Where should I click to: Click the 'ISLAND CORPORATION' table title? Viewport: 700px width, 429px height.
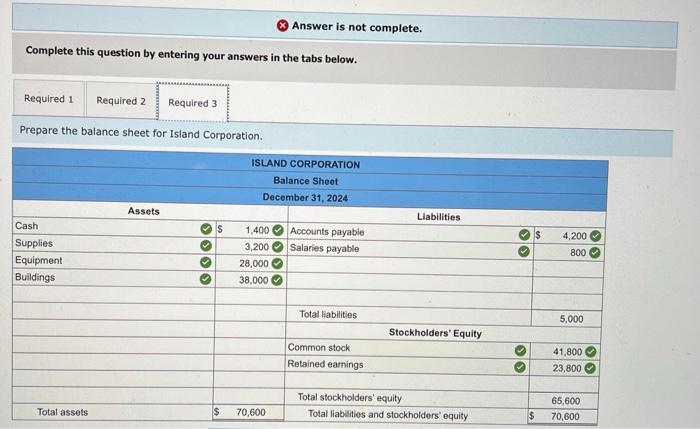[x=305, y=164]
